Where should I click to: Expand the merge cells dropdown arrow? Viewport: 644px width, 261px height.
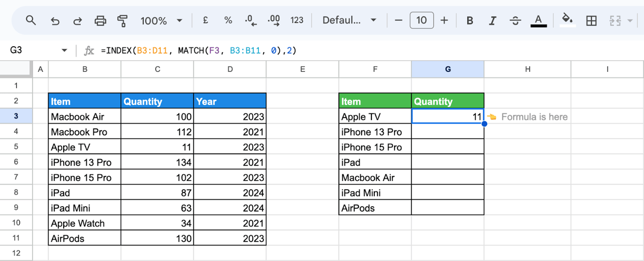tap(631, 21)
